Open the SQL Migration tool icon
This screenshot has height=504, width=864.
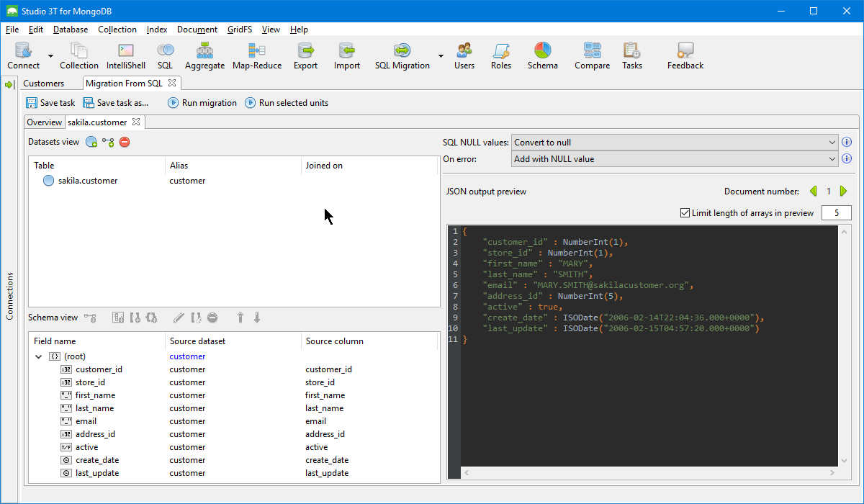click(x=402, y=50)
